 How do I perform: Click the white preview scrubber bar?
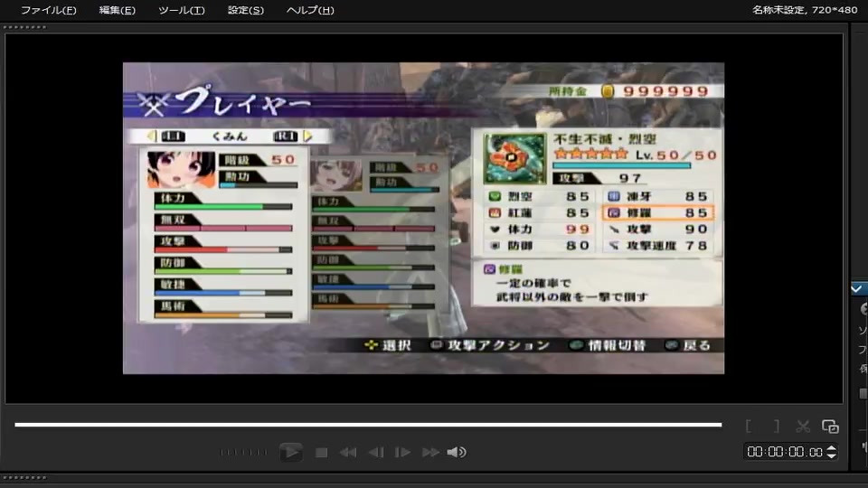368,425
